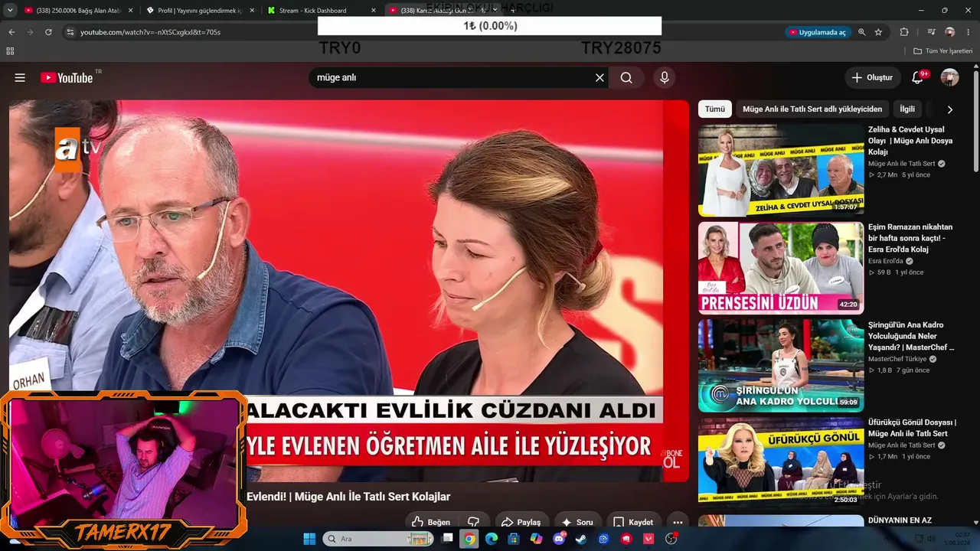
Task: Open Steam from the taskbar
Action: (581, 539)
